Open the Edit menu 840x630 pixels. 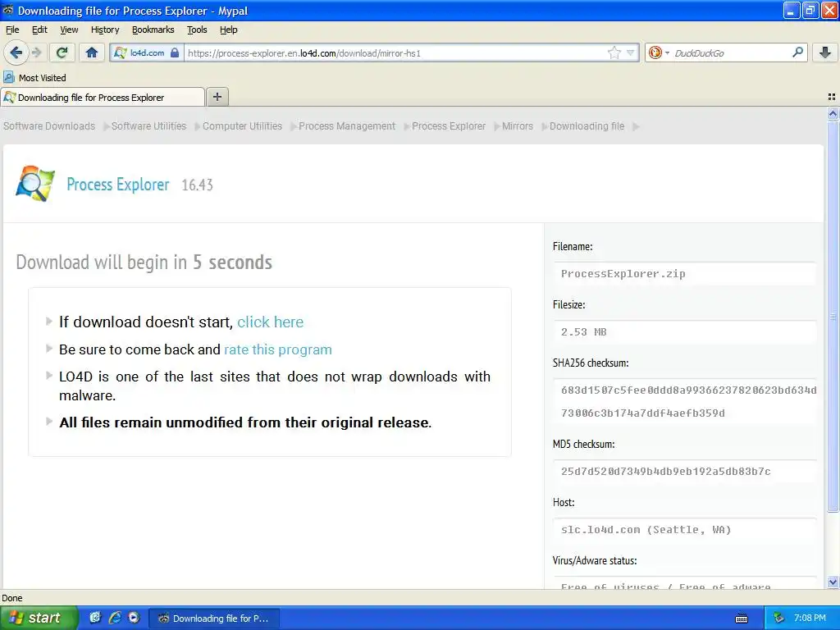[39, 30]
